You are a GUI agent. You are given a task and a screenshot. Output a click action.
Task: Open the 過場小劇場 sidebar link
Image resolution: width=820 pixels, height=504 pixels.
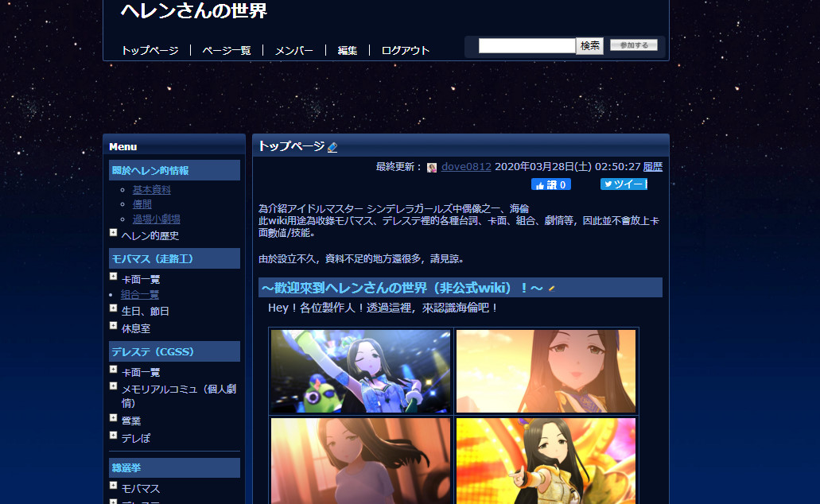157,219
